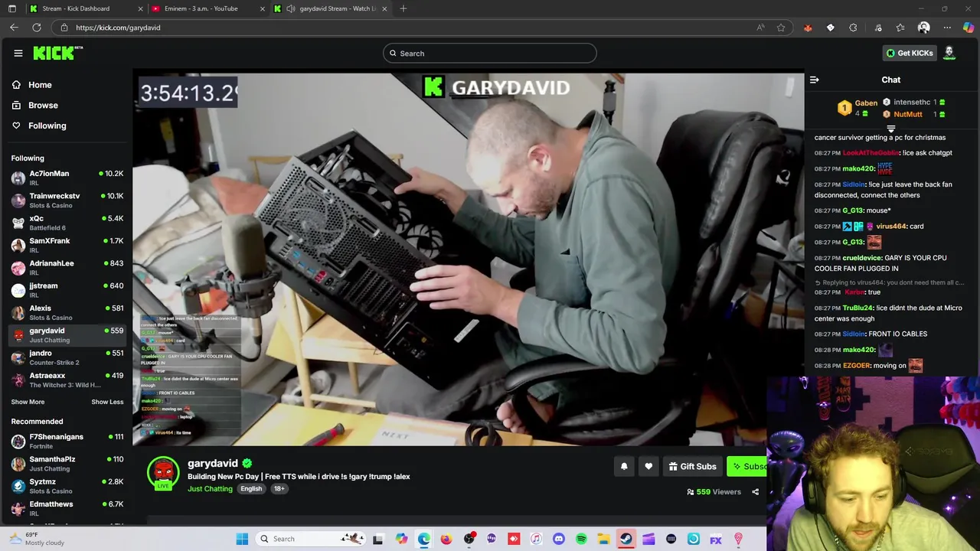The width and height of the screenshot is (980, 551).
Task: Open jjstream channel in Following list
Action: click(67, 290)
